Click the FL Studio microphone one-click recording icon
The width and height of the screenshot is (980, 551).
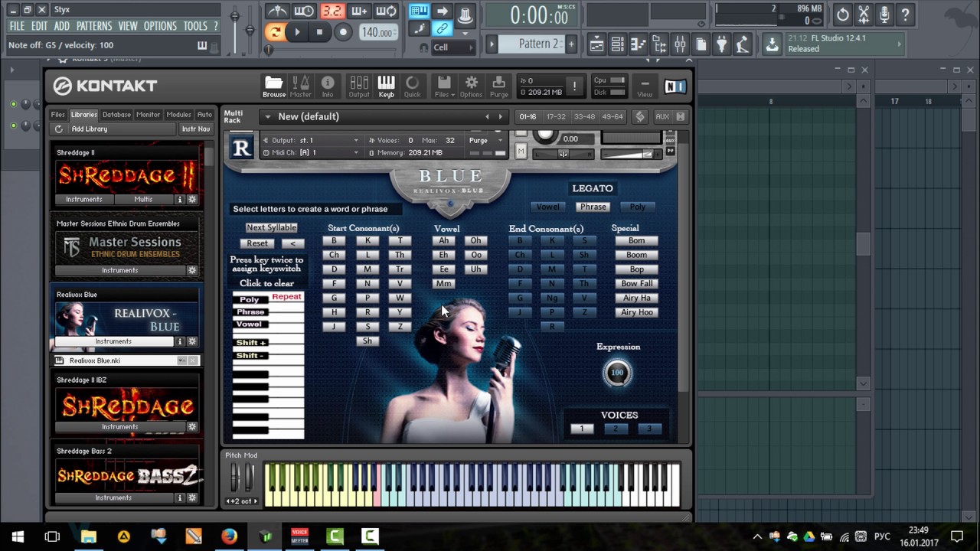884,15
